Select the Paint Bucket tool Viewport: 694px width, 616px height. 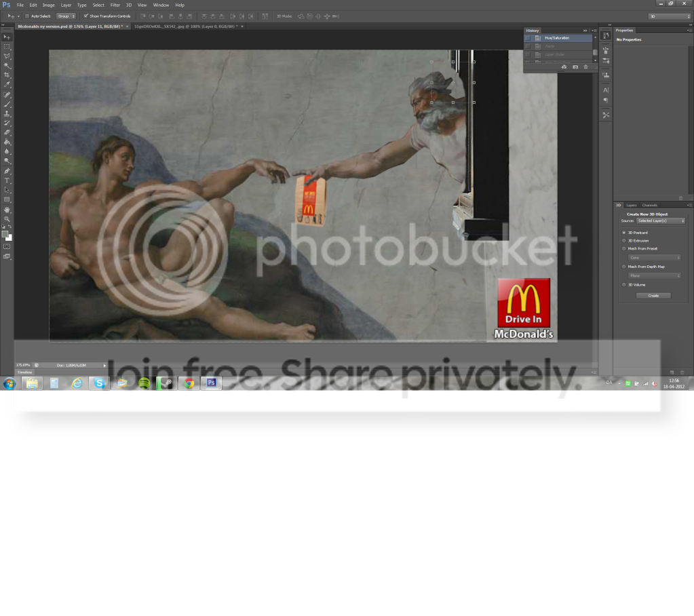click(x=7, y=142)
